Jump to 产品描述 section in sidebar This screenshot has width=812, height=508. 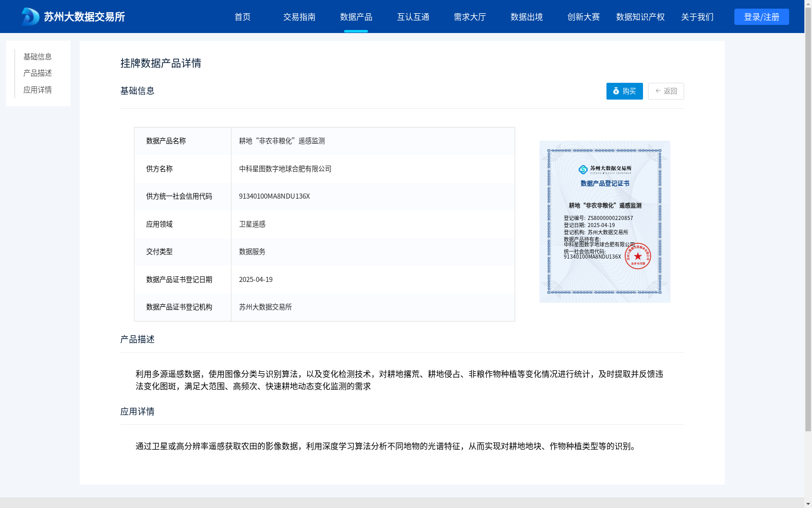coord(38,73)
